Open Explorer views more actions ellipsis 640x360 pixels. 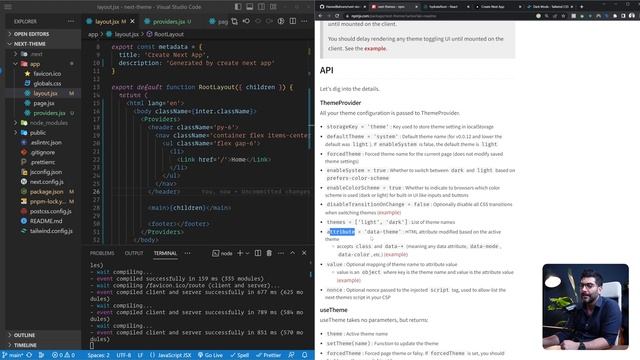tap(71, 21)
